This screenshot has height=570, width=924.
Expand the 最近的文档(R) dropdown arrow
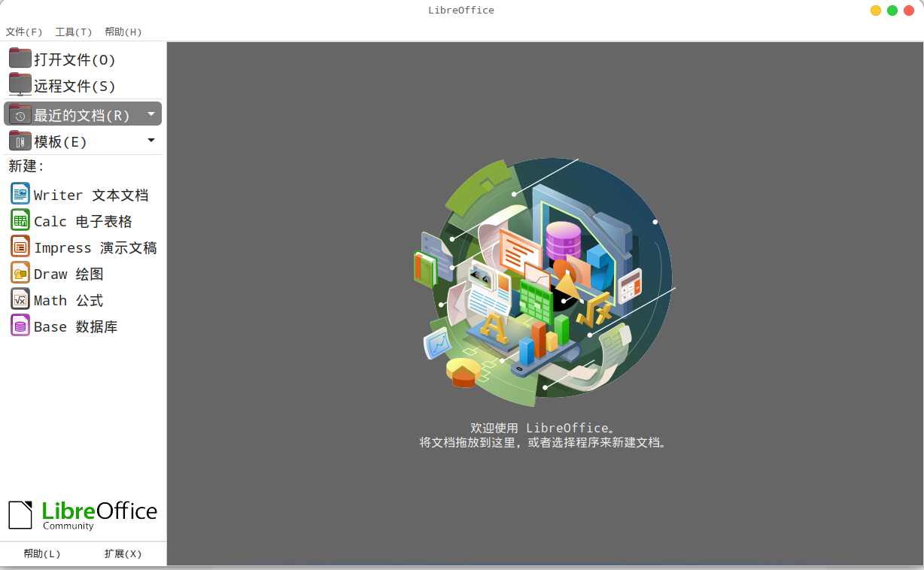coord(151,114)
